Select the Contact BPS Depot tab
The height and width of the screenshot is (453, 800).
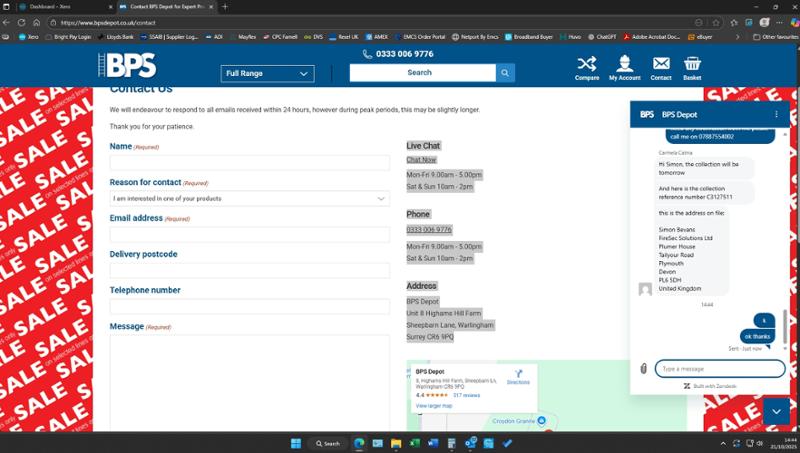[167, 7]
